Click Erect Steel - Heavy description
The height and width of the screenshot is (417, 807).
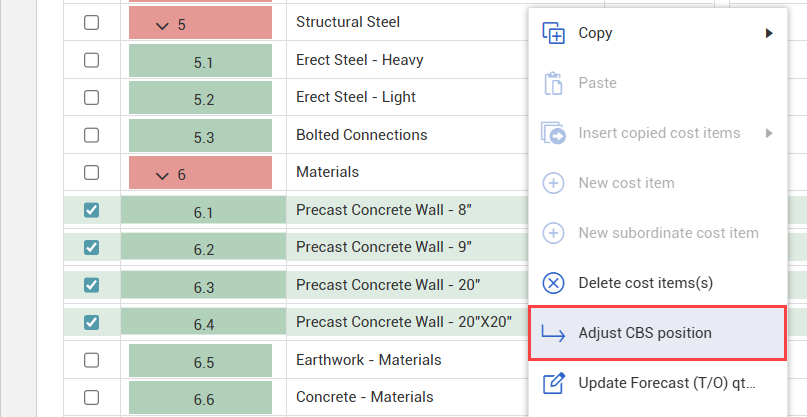click(359, 60)
